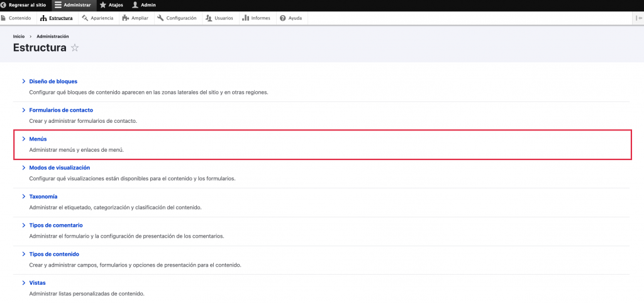Click the hamburger icon beside Administrar
Screen dimensions: 644x303
(x=58, y=5)
